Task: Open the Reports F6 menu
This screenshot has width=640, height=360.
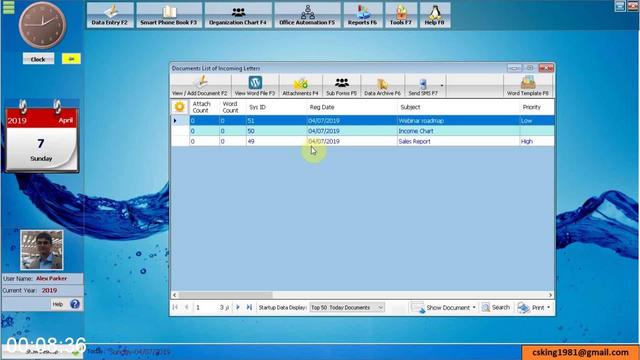Action: [362, 15]
